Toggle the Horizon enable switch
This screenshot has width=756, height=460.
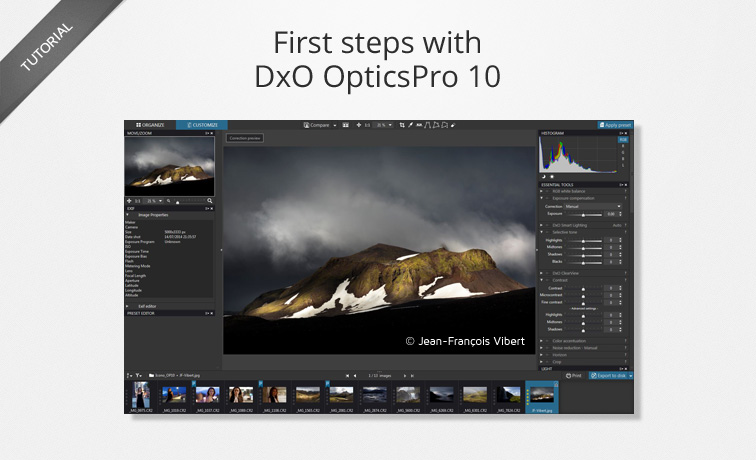point(548,355)
